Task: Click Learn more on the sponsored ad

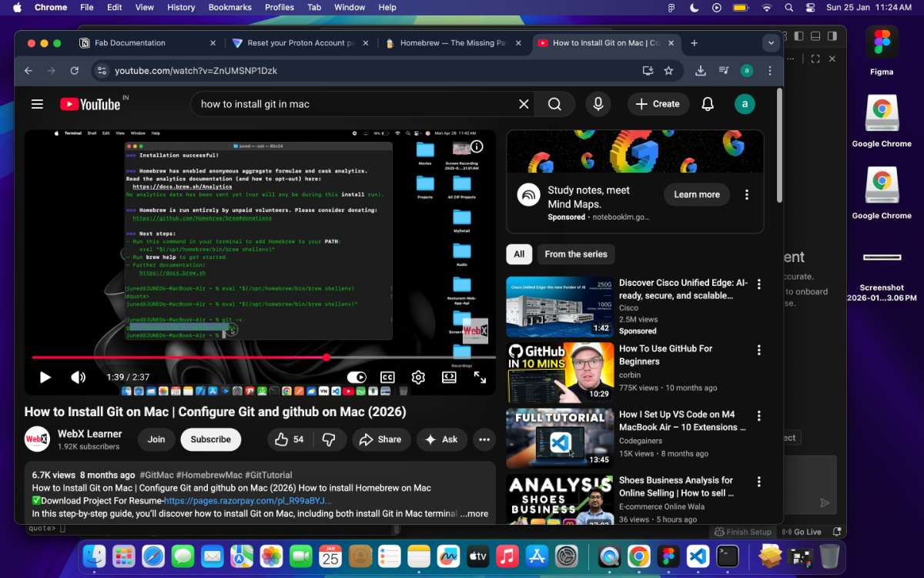Action: pos(697,194)
